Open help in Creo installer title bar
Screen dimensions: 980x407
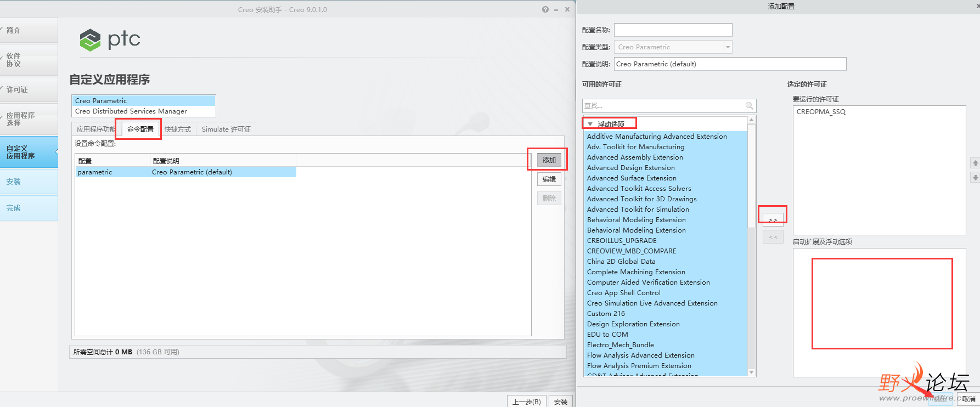545,9
